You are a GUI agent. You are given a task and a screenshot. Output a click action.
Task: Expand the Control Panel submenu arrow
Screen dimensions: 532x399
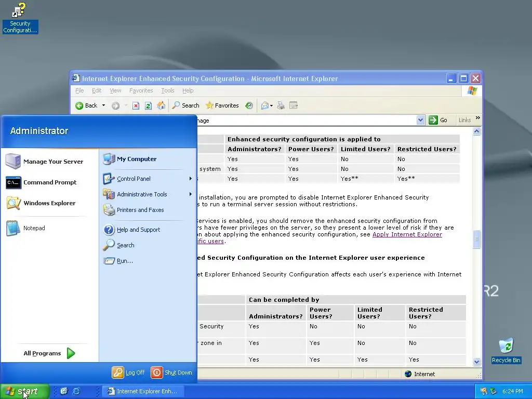[190, 179]
